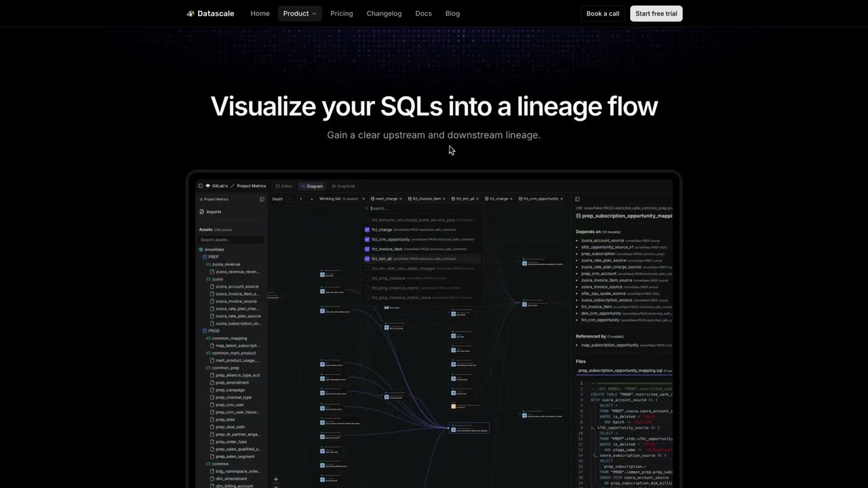The width and height of the screenshot is (868, 488).
Task: Collapse the PROD database node
Action: tap(205, 331)
